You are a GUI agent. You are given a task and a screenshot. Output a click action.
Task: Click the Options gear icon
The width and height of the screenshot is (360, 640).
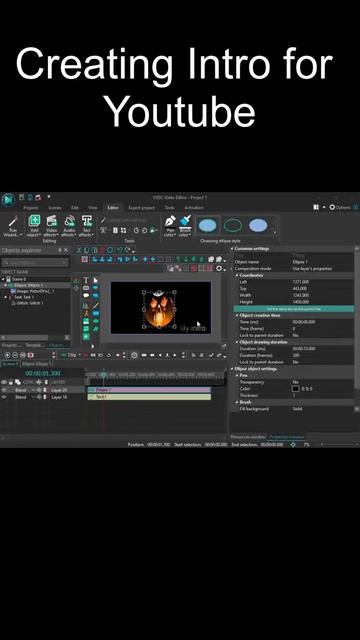point(332,207)
